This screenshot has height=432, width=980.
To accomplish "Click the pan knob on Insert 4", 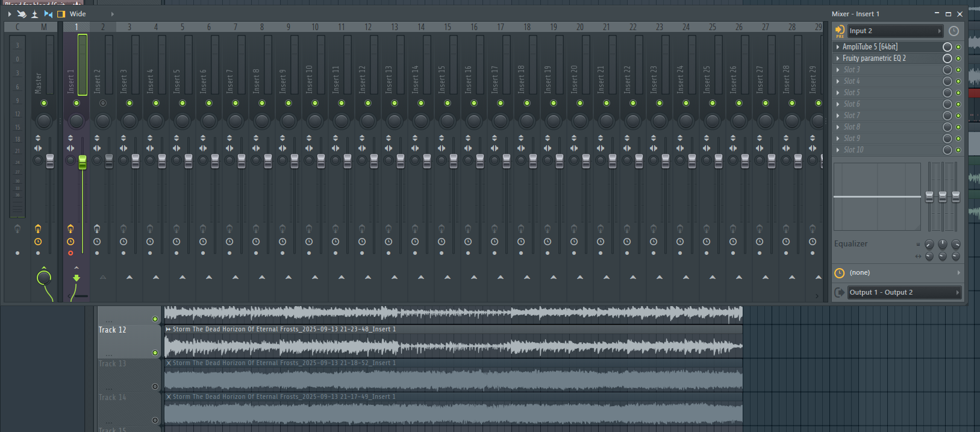I will pyautogui.click(x=156, y=121).
